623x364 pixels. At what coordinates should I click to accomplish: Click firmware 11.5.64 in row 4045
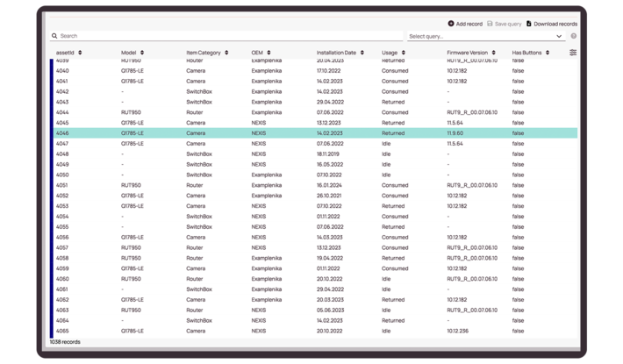455,123
